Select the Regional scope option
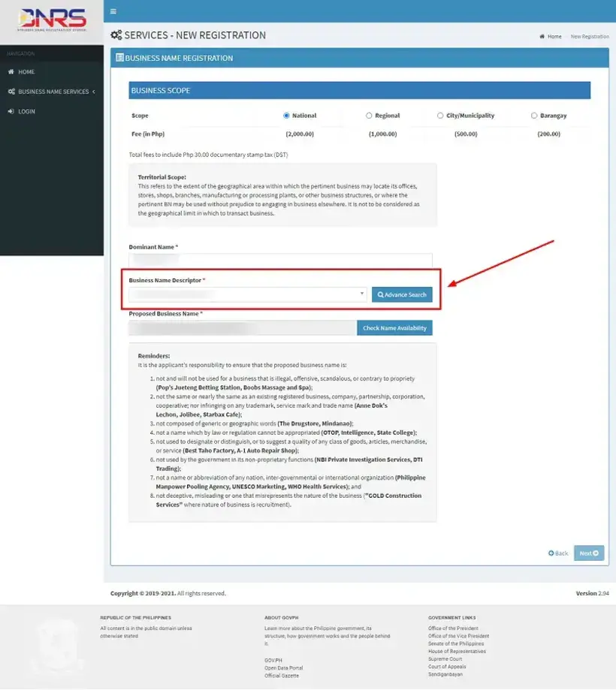The image size is (616, 690). tap(369, 116)
